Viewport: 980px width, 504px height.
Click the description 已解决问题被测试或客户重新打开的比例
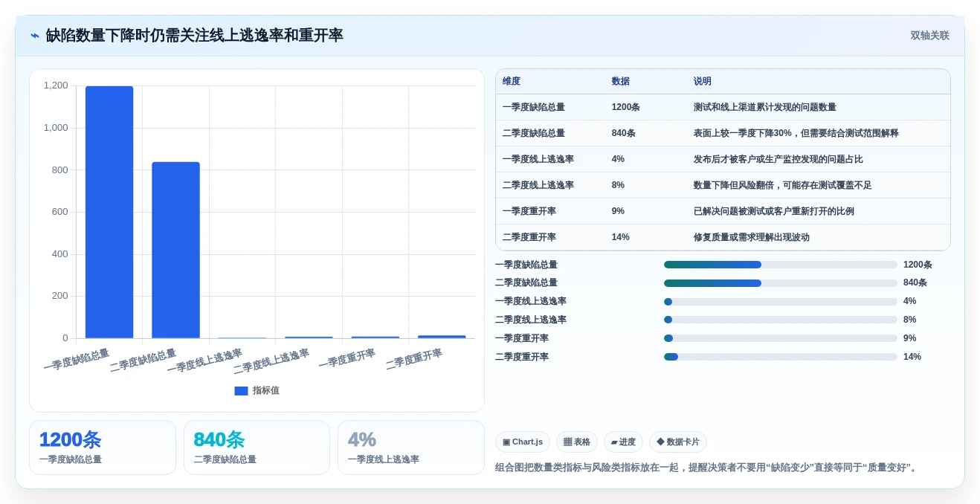pyautogui.click(x=774, y=212)
